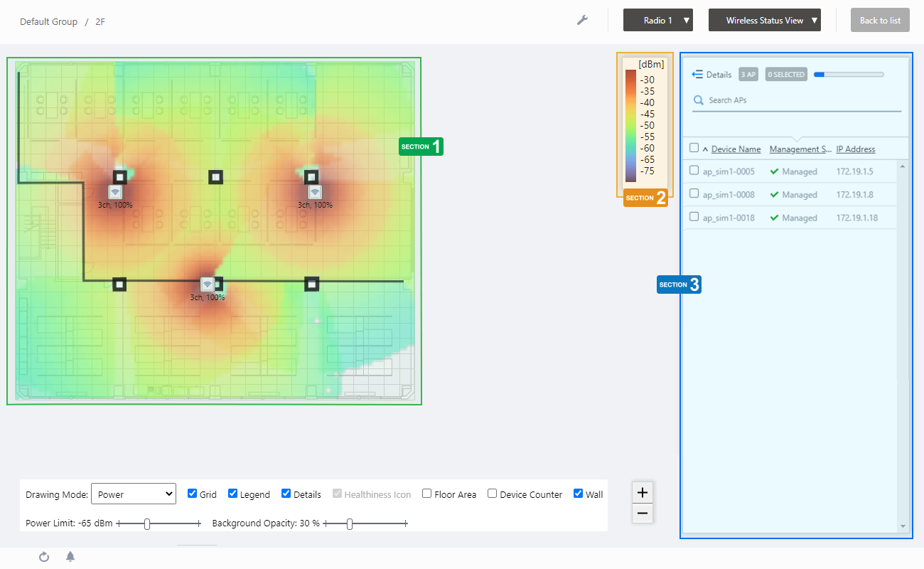The height and width of the screenshot is (569, 924).
Task: Go to the Default Group breadcrumb link
Action: (x=48, y=22)
